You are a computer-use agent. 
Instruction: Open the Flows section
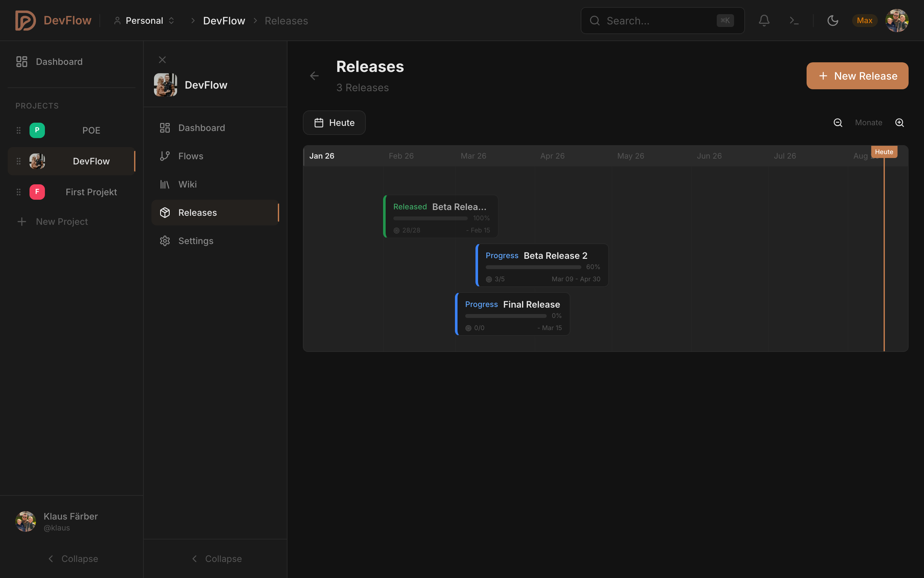tap(215, 156)
